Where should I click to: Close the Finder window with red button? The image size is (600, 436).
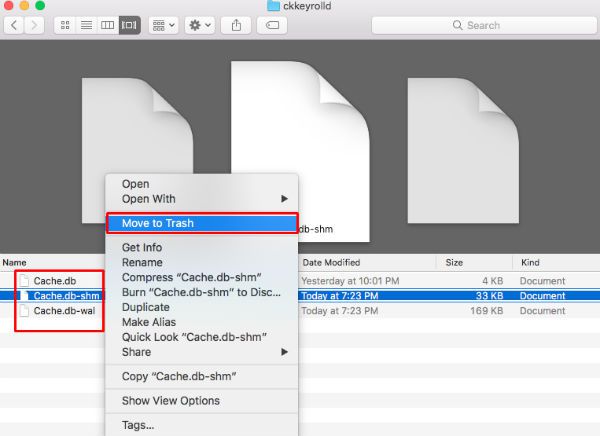[8, 5]
